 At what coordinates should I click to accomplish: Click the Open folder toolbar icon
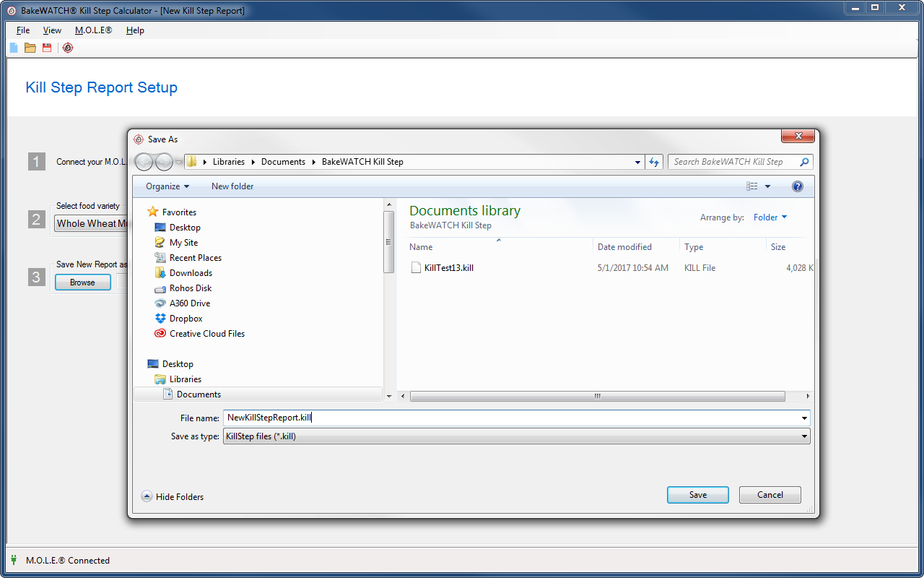30,48
